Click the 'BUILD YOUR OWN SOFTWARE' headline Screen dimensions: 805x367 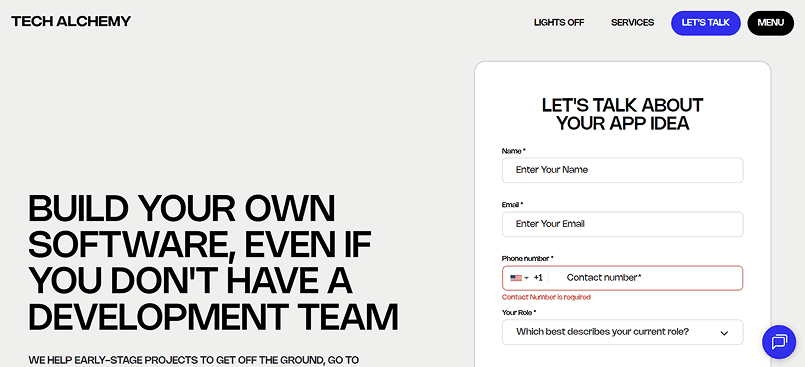pos(213,263)
